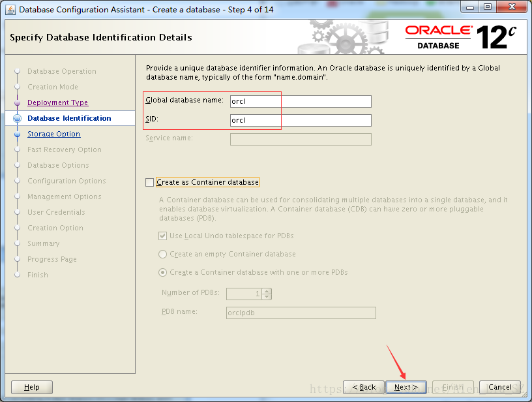The width and height of the screenshot is (532, 402).
Task: Click the Java icon in the title bar
Action: (10, 10)
